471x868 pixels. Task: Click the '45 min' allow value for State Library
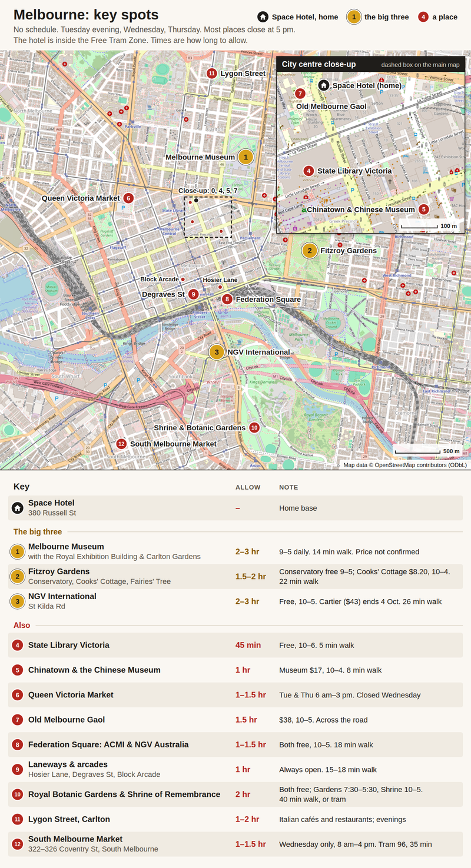pos(248,645)
